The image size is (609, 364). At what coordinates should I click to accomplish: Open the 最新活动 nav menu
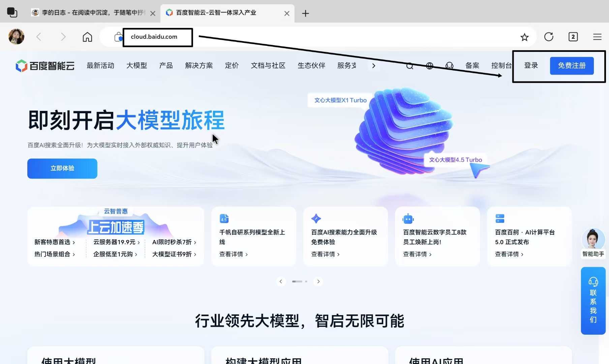click(100, 65)
